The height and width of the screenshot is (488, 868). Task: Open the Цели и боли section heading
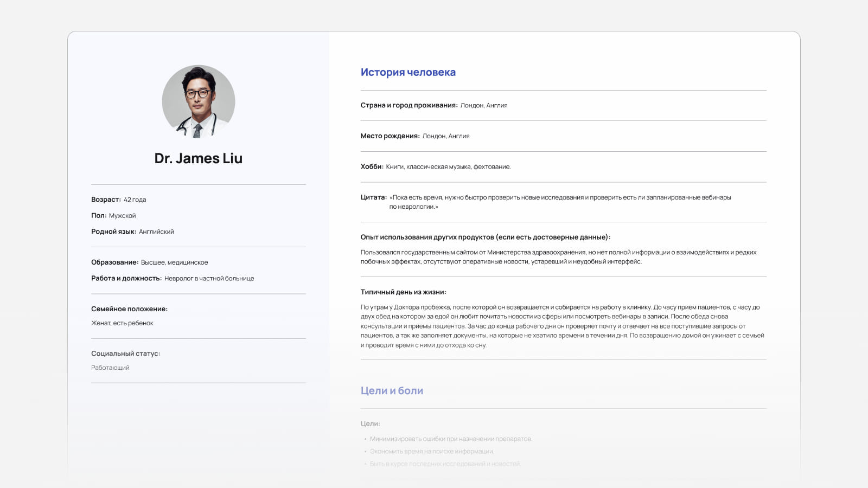pos(392,390)
